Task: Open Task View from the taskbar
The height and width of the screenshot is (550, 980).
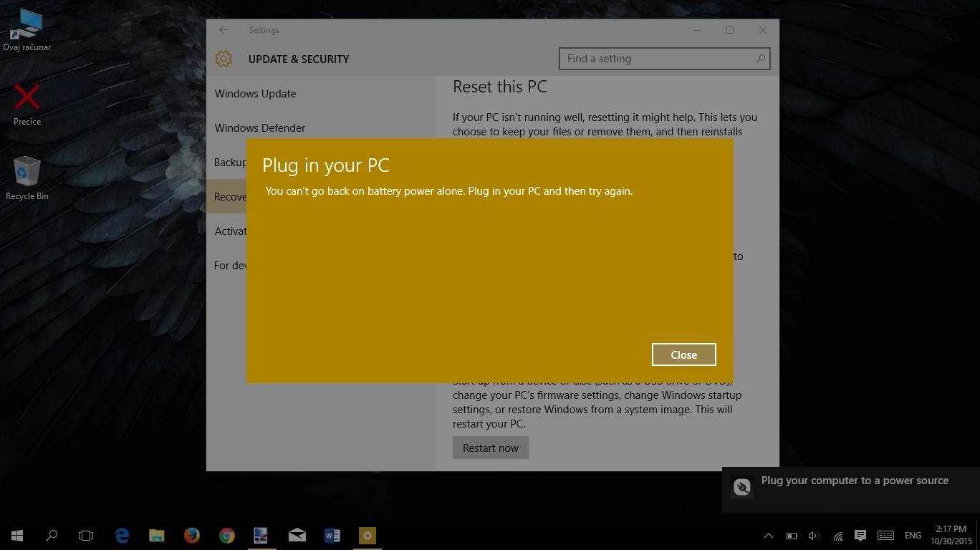Action: tap(86, 535)
